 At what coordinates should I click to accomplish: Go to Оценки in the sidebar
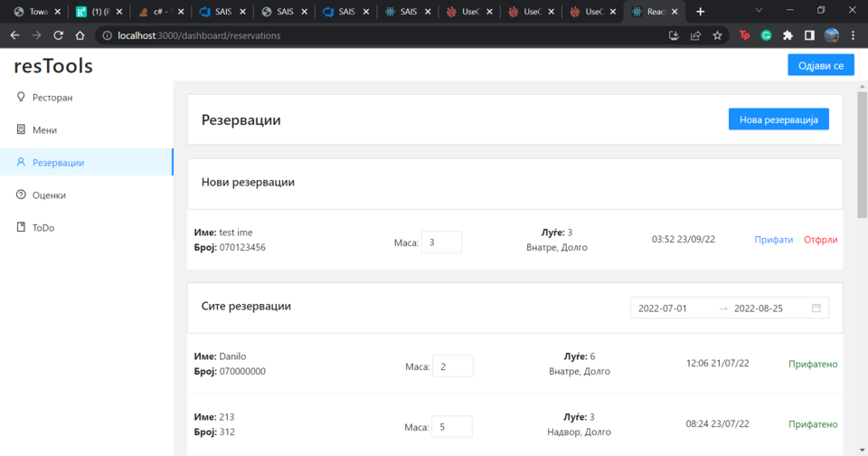pyautogui.click(x=49, y=195)
